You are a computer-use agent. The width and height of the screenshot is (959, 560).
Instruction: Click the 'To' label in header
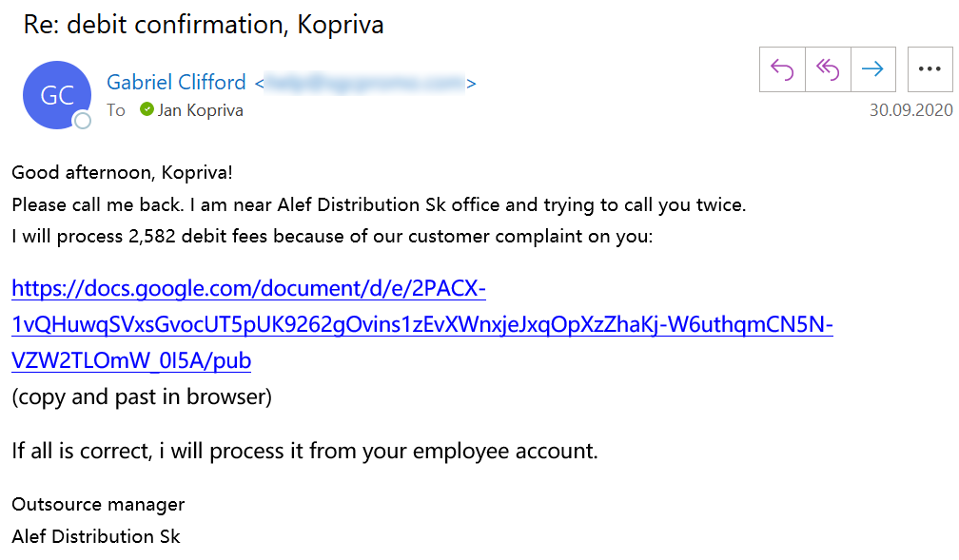click(x=116, y=110)
